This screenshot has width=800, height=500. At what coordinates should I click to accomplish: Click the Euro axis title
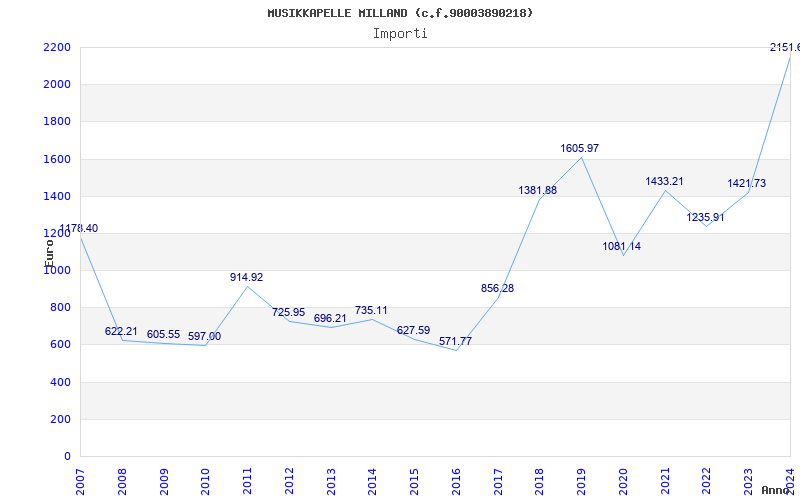tap(49, 253)
